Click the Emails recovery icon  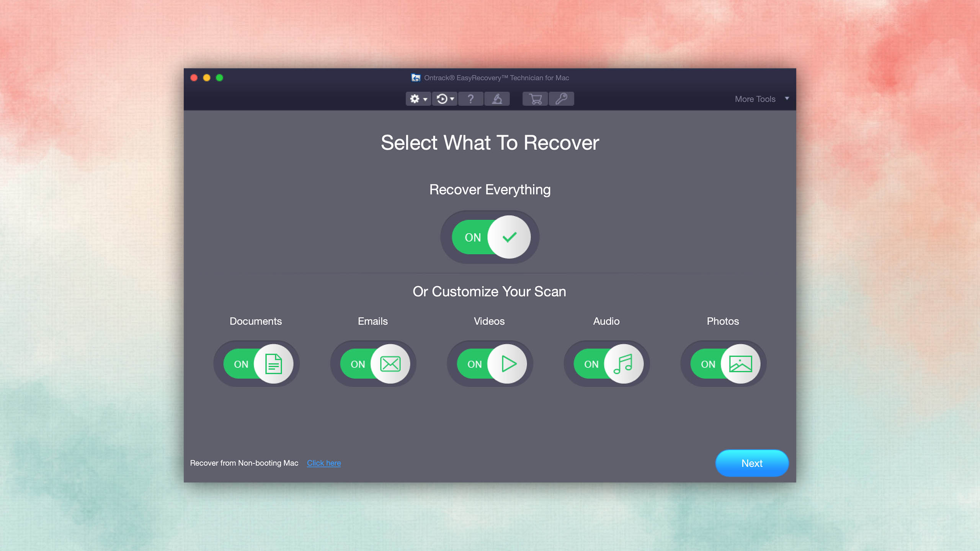point(390,364)
